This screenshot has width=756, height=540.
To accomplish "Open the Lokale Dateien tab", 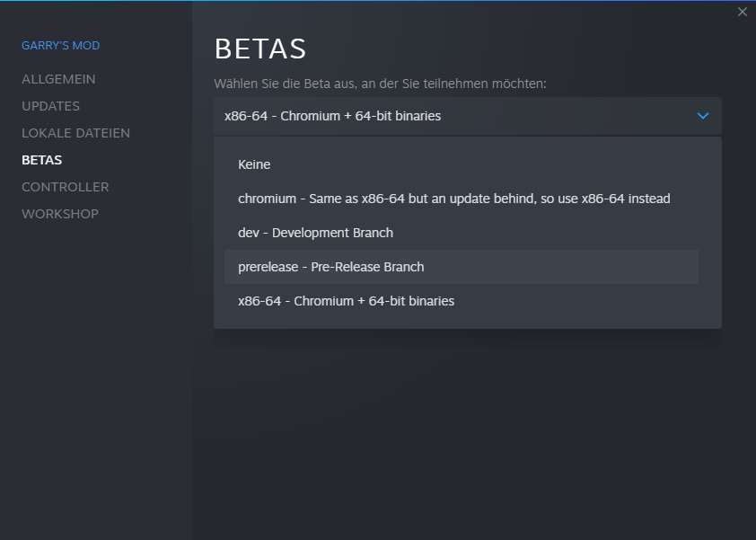I will (x=75, y=133).
